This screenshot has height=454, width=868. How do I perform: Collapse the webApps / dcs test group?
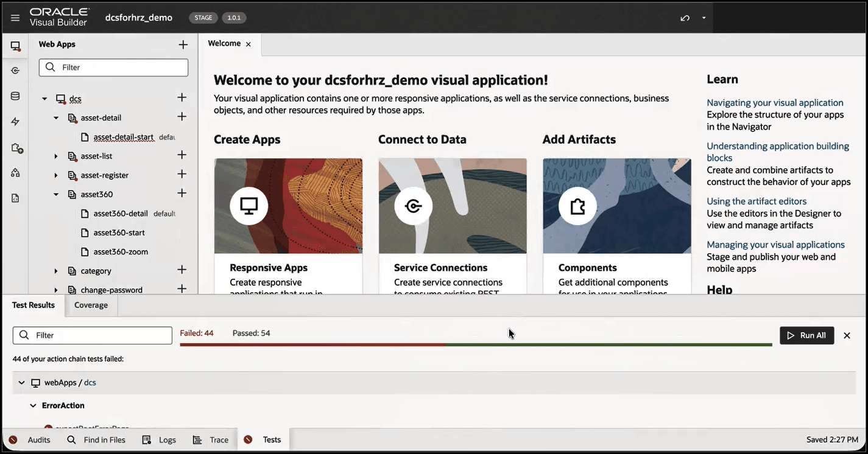click(x=22, y=383)
